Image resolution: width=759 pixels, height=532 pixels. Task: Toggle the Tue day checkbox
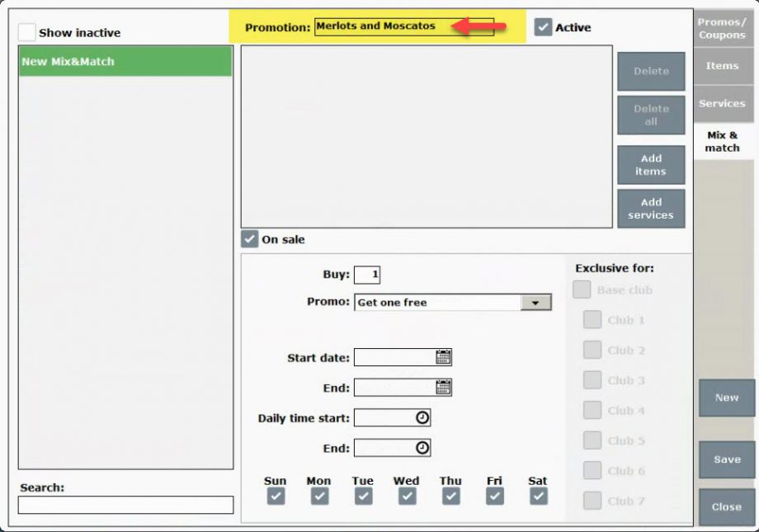[363, 497]
